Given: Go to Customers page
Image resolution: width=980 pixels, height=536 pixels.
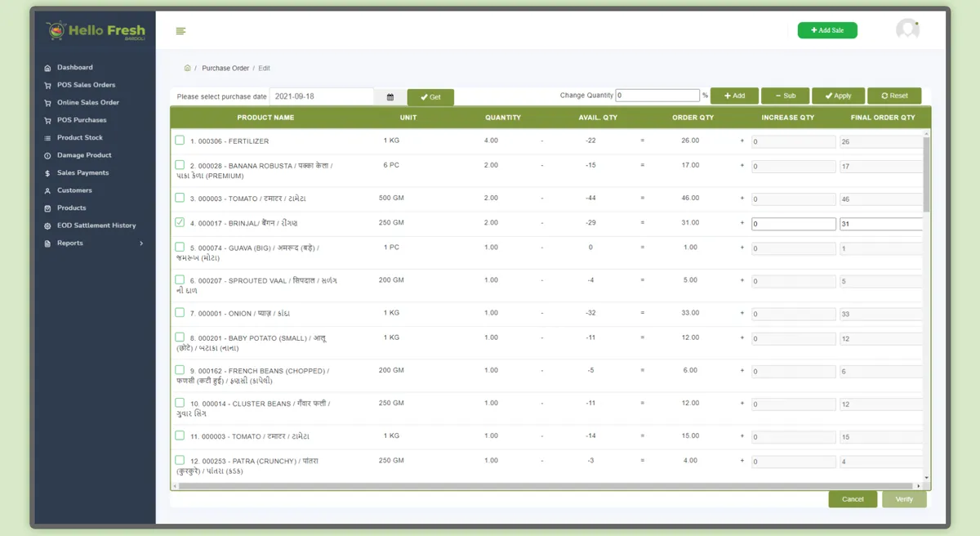Looking at the screenshot, I should click(x=74, y=190).
